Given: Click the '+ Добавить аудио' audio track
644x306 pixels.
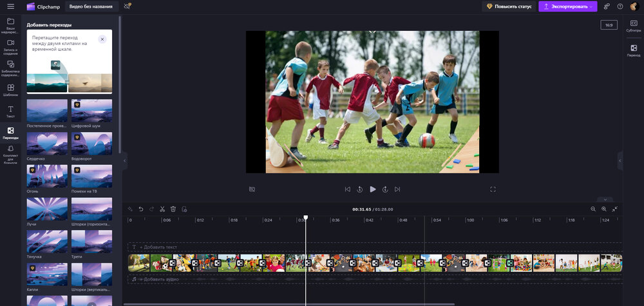Looking at the screenshot, I should pyautogui.click(x=375, y=280).
